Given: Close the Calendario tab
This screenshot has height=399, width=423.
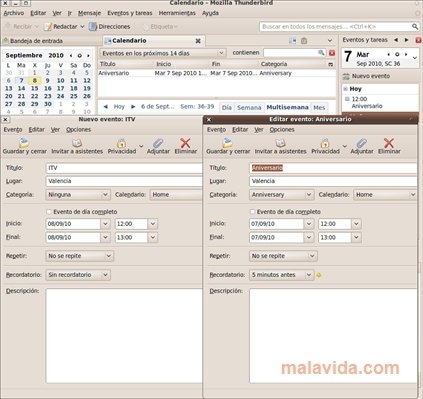Looking at the screenshot, I should [x=198, y=41].
